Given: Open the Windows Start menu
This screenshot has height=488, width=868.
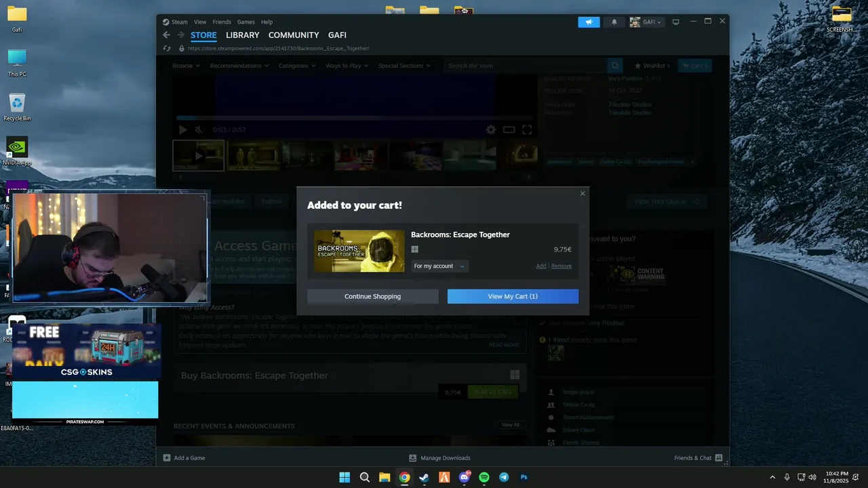Looking at the screenshot, I should [344, 477].
